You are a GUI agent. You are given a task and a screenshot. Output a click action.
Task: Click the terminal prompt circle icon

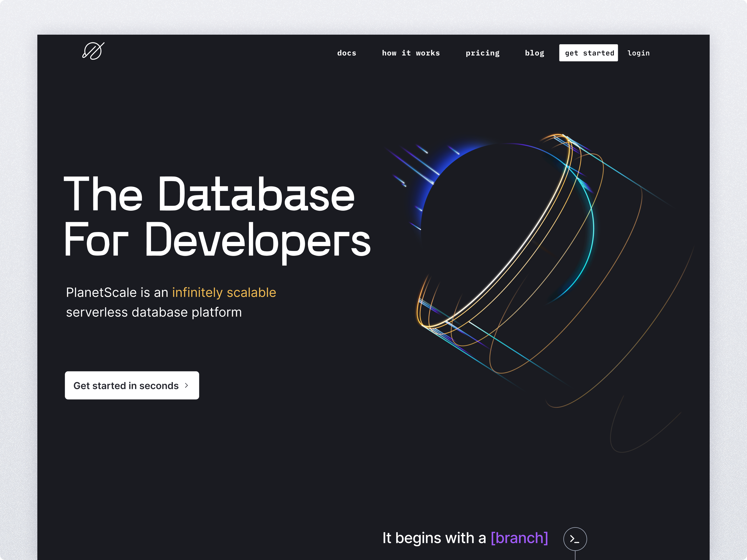click(x=575, y=539)
